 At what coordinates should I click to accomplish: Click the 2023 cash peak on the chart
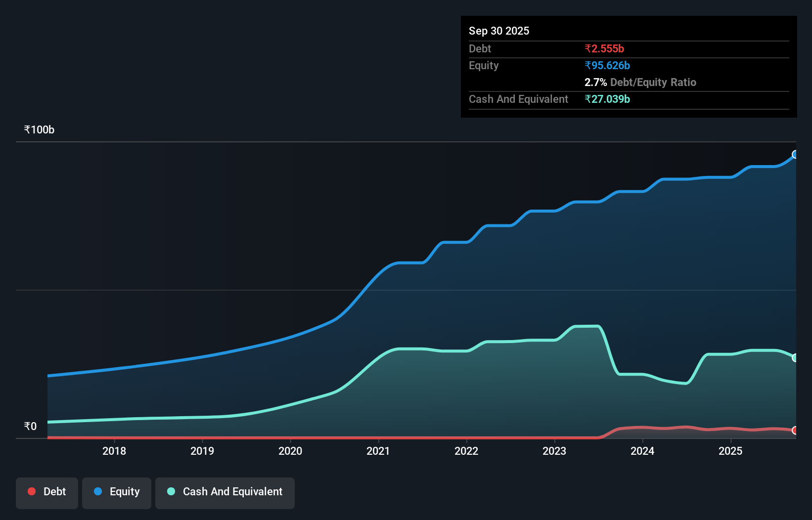point(586,326)
